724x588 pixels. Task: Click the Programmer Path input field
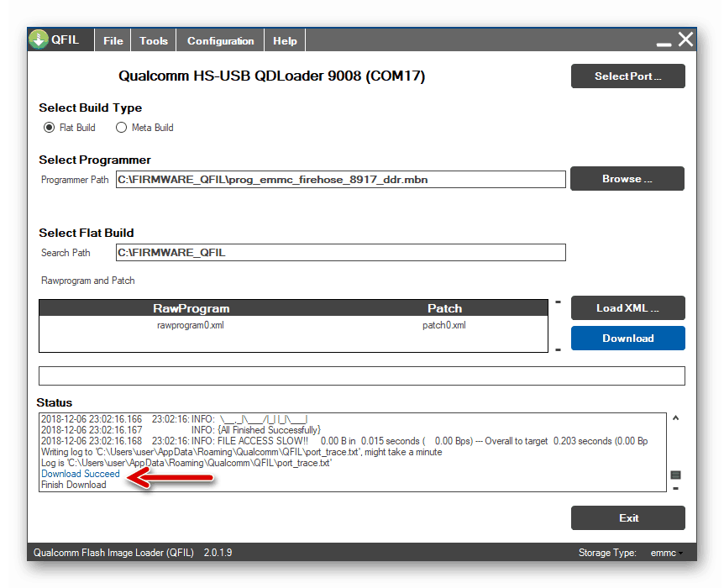341,179
